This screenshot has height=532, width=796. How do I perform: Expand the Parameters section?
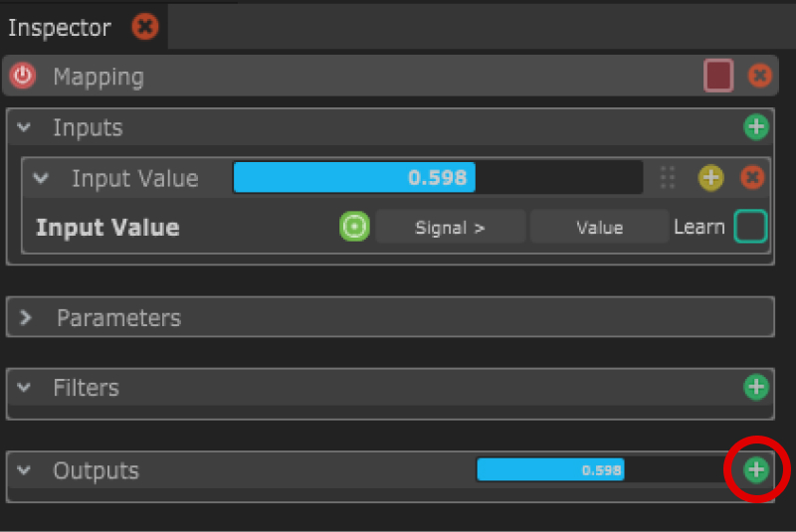(26, 318)
